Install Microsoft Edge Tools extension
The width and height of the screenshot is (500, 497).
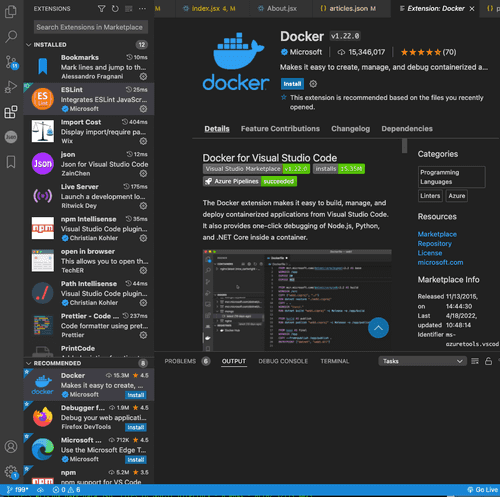click(136, 460)
